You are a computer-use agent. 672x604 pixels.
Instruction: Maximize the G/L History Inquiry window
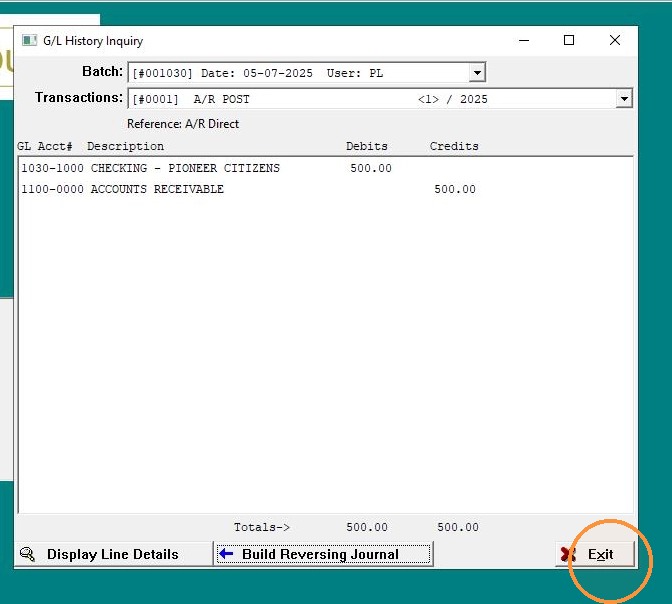point(569,40)
